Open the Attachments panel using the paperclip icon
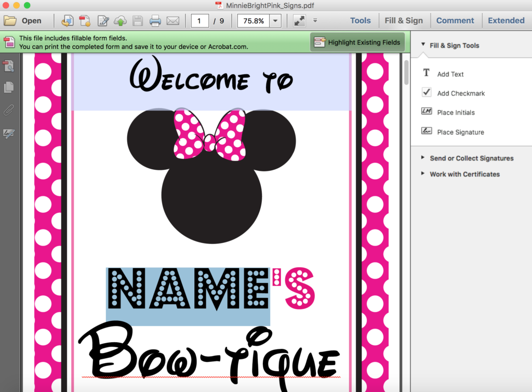This screenshot has height=392, width=532. [9, 109]
